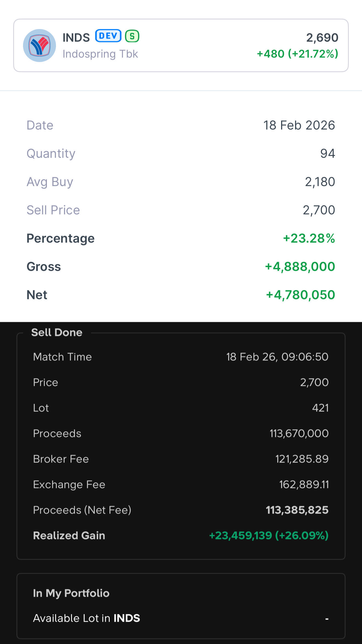Tap the Avg Buy value 2,180
Viewport: 362px width, 644px height.
click(320, 182)
